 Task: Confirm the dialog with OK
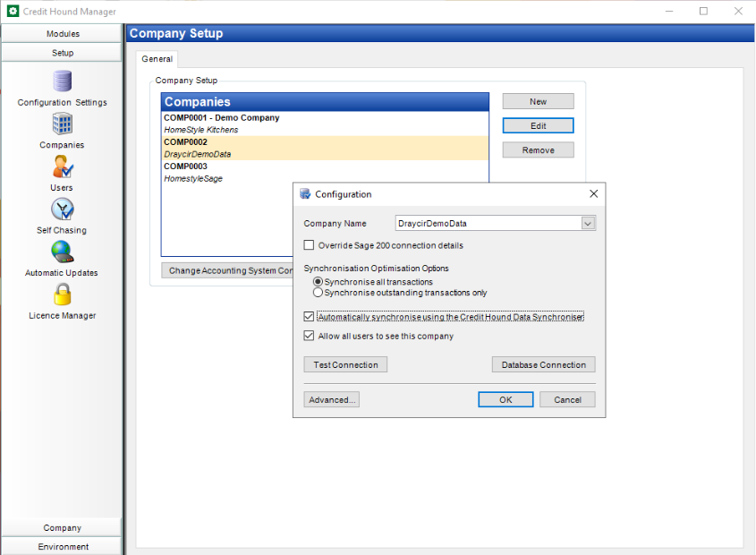[505, 399]
